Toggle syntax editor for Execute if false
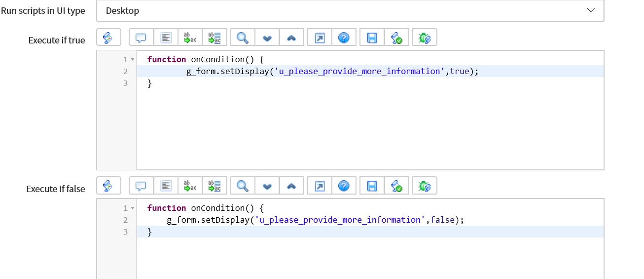644x279 pixels. tap(108, 186)
